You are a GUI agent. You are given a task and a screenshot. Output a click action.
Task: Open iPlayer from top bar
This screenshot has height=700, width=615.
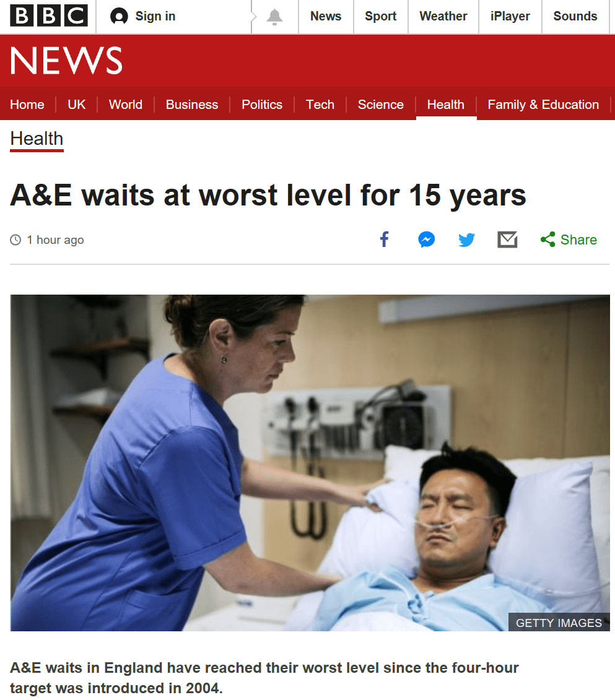pyautogui.click(x=510, y=16)
